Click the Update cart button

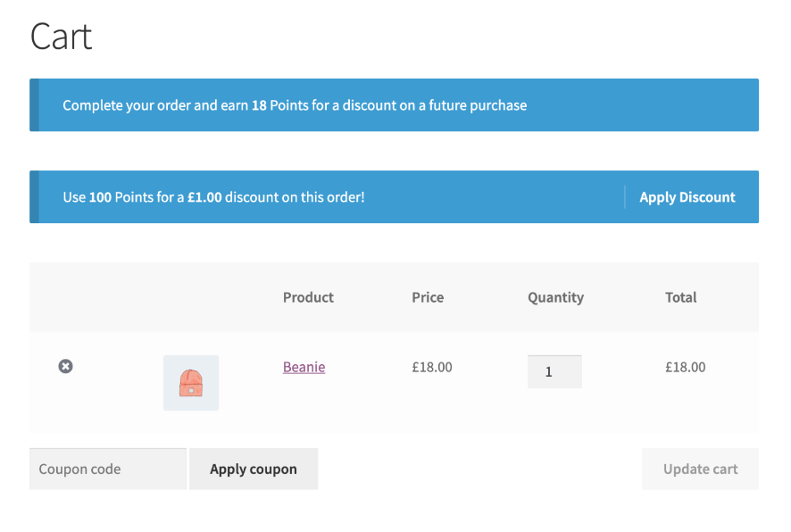click(x=700, y=469)
